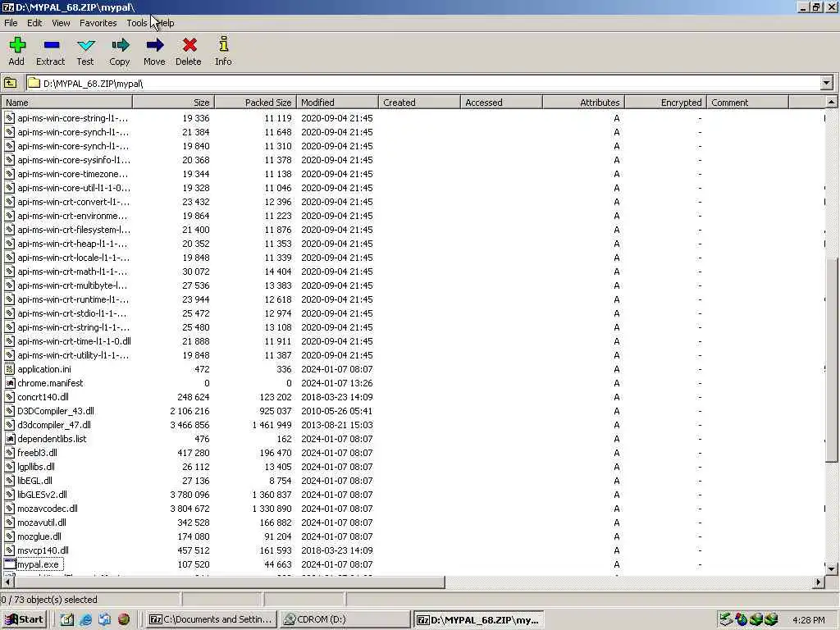This screenshot has height=630, width=840.
Task: Click horizontal scrollbar right arrow
Action: pyautogui.click(x=818, y=582)
